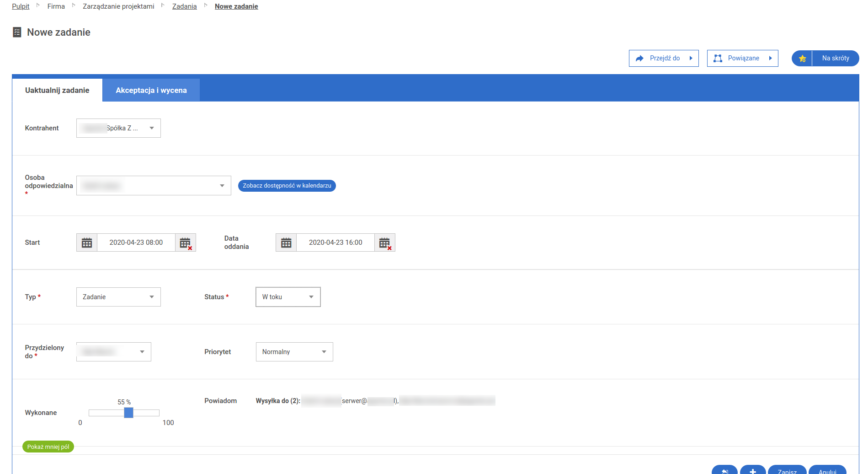The image size is (868, 474).
Task: Click the plus icon button at bottom
Action: (752, 470)
